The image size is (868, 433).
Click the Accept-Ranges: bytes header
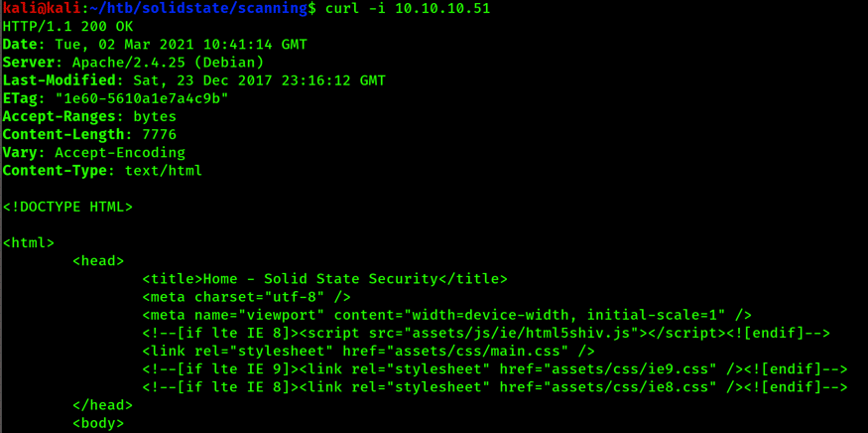[89, 116]
